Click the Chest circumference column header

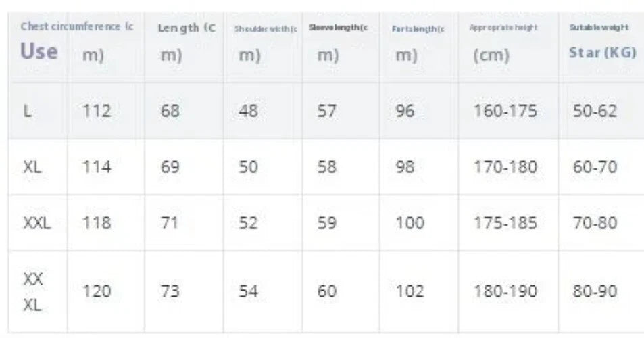[x=77, y=41]
